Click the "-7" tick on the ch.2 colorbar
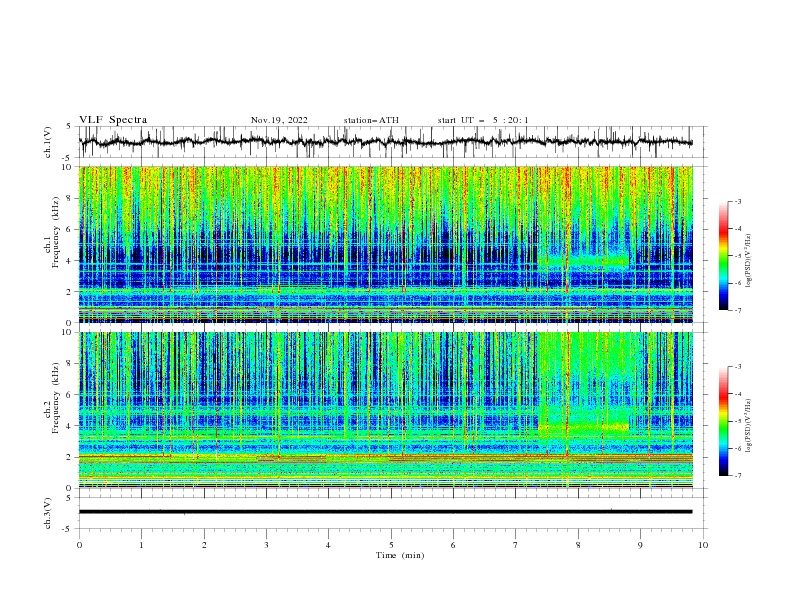792x612 pixels. click(x=737, y=475)
